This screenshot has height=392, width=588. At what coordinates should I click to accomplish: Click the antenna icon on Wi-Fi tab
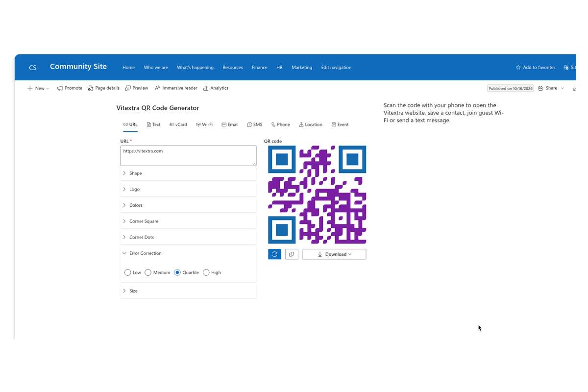(198, 124)
